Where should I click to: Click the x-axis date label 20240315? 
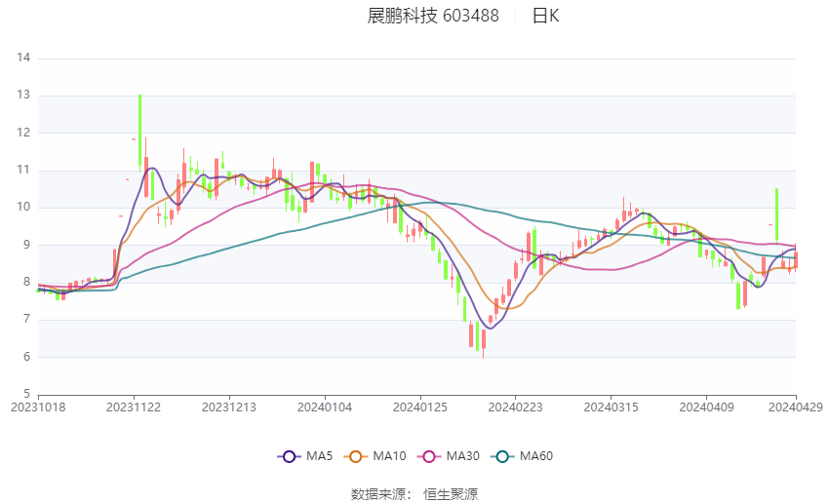click(x=612, y=407)
